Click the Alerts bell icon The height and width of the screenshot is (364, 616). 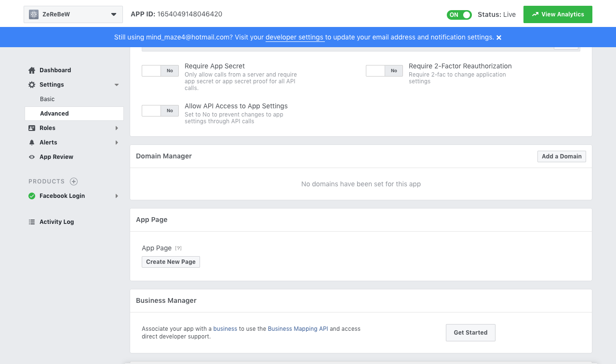click(32, 143)
